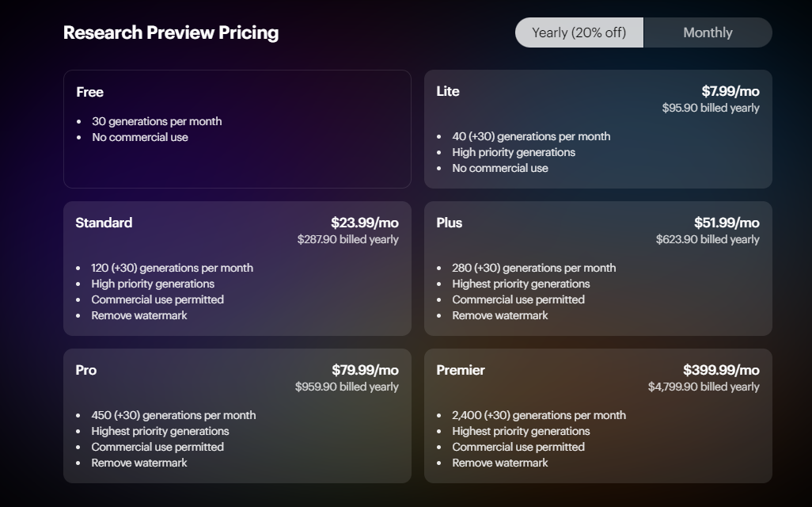Click "30 generations per month" in Free plan
812x507 pixels.
pos(157,121)
